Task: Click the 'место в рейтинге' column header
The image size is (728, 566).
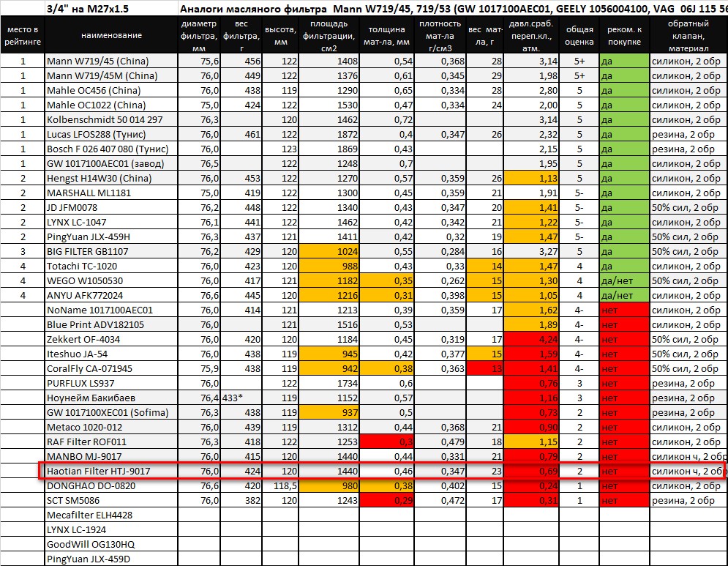Action: click(22, 35)
